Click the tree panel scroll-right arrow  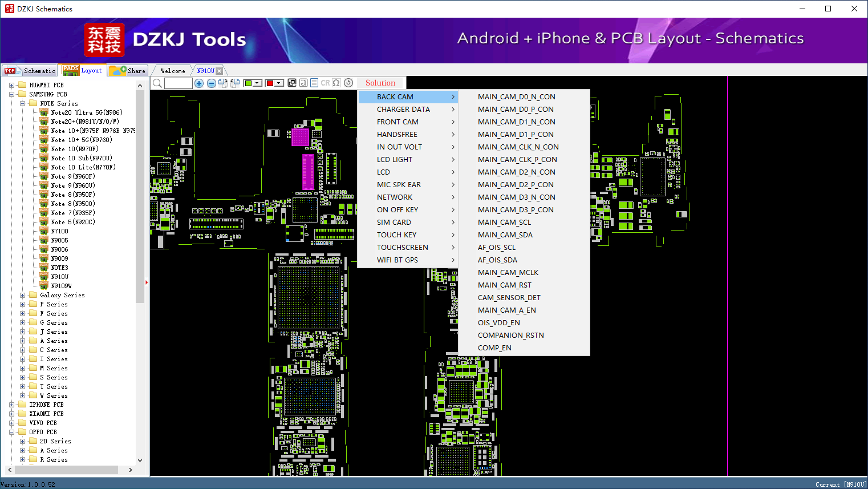point(131,470)
